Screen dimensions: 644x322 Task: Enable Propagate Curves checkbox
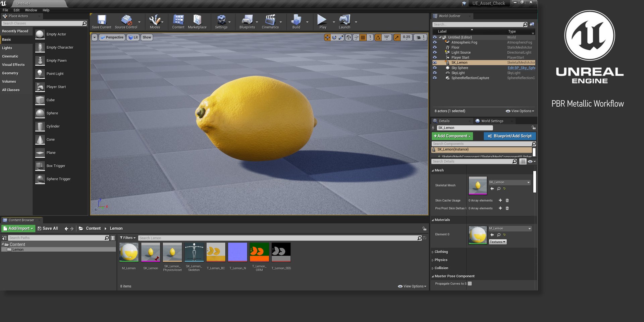(470, 283)
